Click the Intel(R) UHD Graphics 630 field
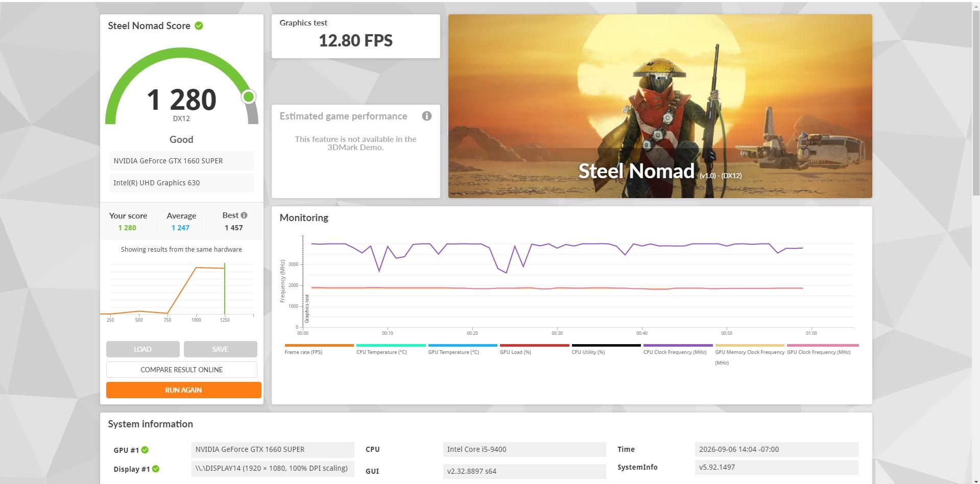The height and width of the screenshot is (484, 980). [x=181, y=183]
